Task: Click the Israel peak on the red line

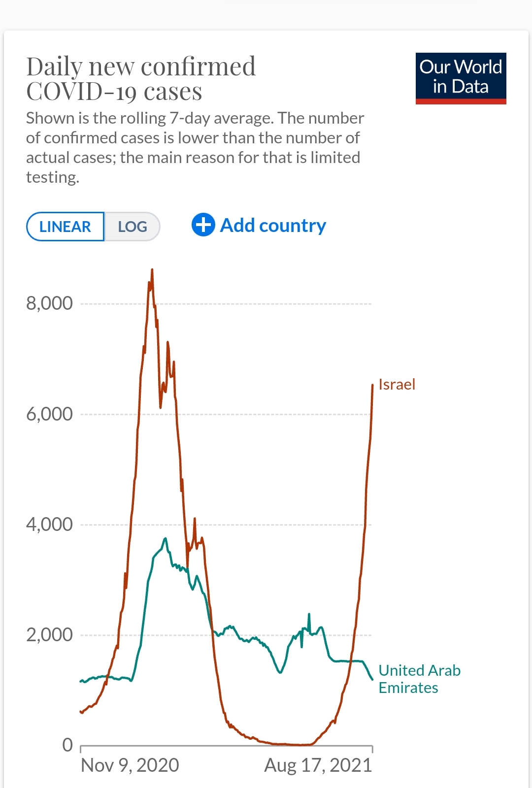Action: click(152, 270)
